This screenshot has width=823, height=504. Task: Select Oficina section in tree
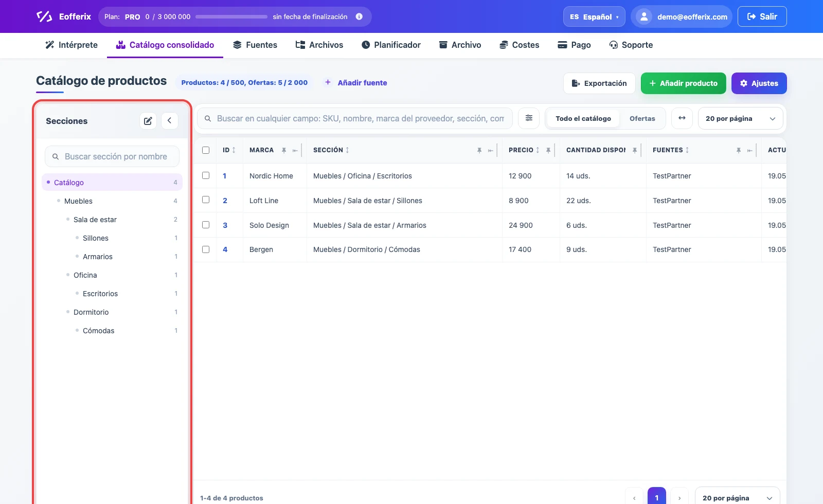[x=85, y=275]
